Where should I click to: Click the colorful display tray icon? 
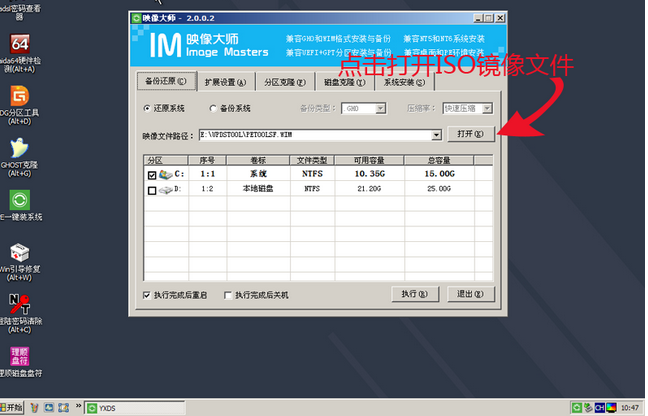(x=611, y=408)
